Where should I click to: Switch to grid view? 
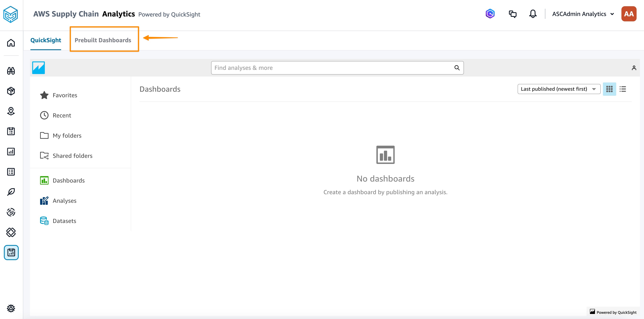pyautogui.click(x=609, y=89)
